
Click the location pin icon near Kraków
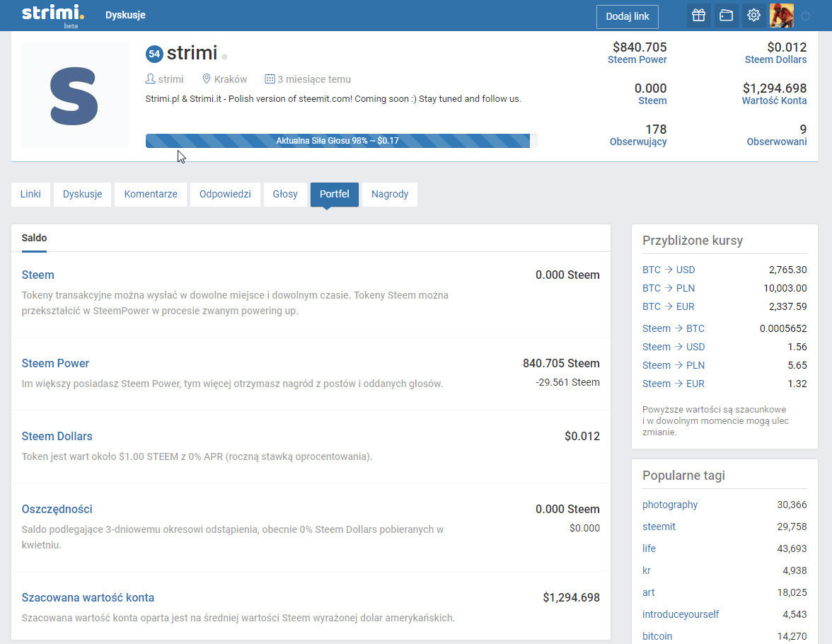207,79
